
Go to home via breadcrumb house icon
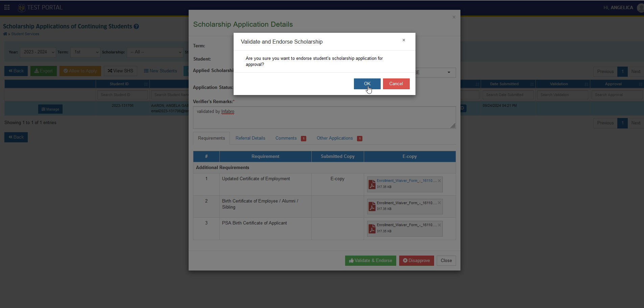coord(5,34)
